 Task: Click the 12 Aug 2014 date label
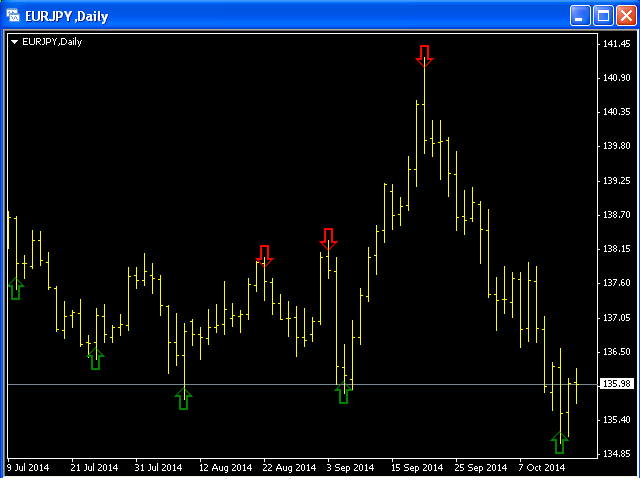[225, 468]
